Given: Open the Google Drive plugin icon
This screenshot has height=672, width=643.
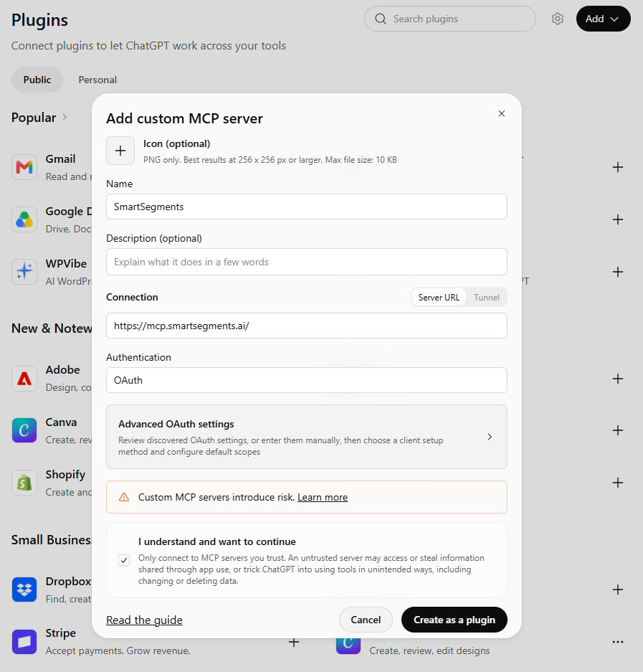Looking at the screenshot, I should (24, 219).
